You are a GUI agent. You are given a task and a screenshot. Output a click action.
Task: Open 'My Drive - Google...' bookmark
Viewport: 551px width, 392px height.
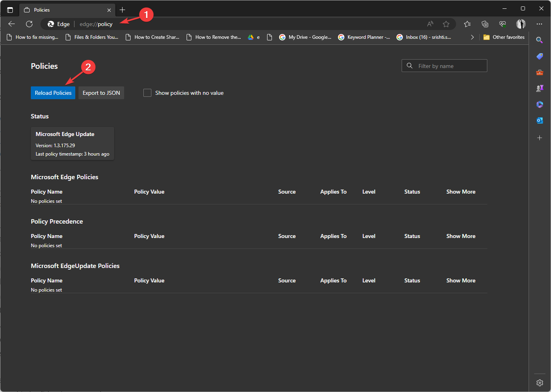click(306, 37)
